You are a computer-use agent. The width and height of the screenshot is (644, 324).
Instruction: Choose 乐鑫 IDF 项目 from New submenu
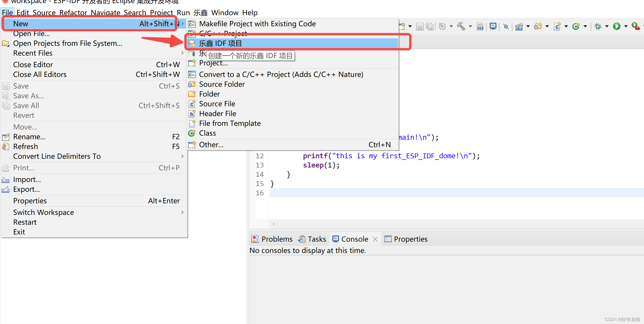293,43
